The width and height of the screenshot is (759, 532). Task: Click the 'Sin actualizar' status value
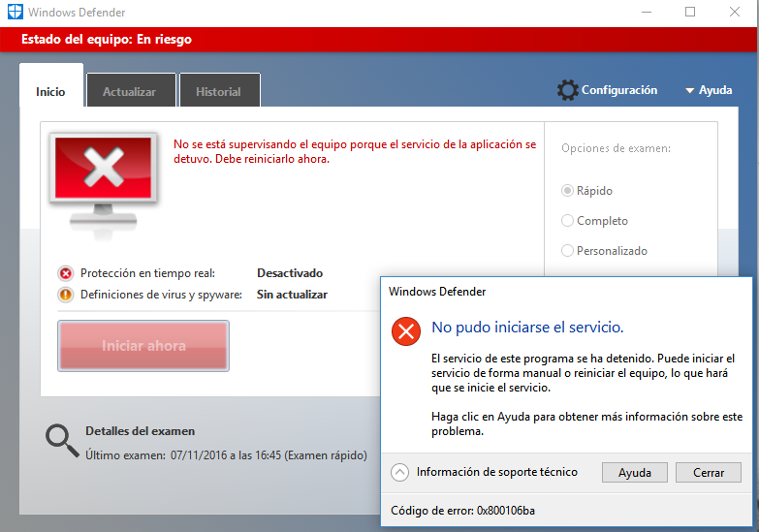tap(292, 295)
